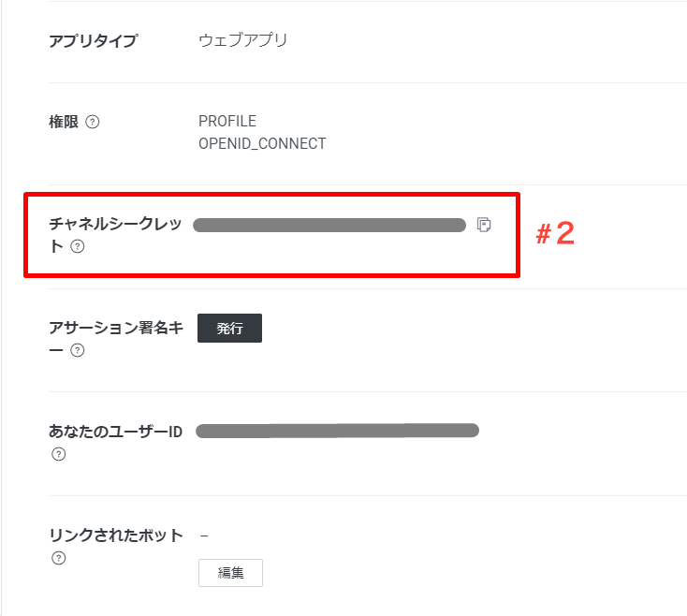Image resolution: width=687 pixels, height=616 pixels.
Task: Click the アプリタイプ label
Action: tap(93, 40)
